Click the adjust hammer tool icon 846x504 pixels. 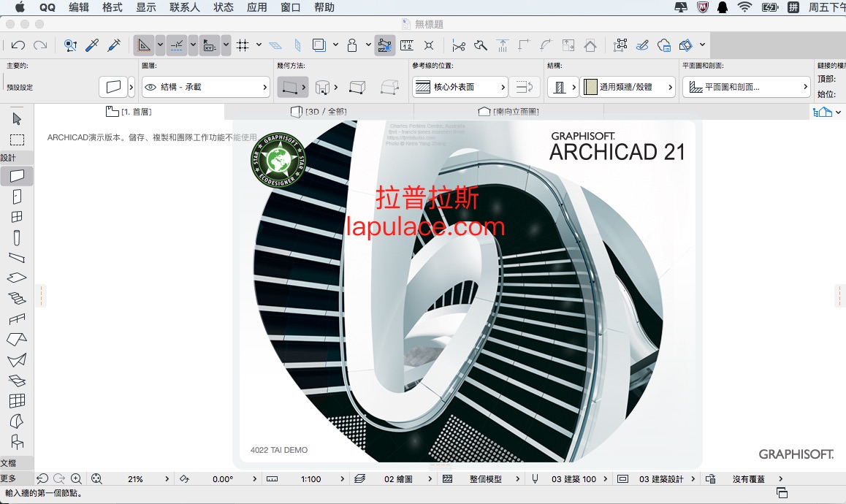480,45
